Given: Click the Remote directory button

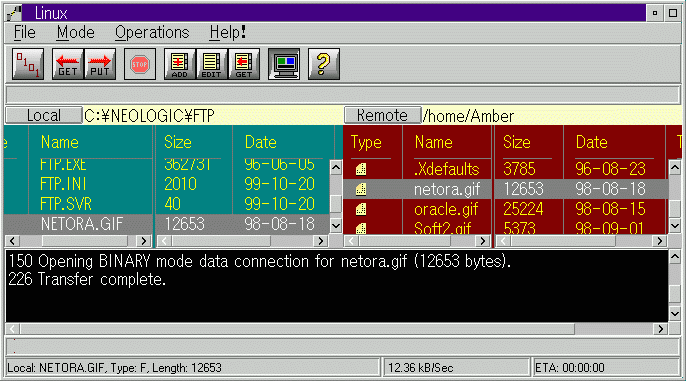Looking at the screenshot, I should click(x=382, y=115).
